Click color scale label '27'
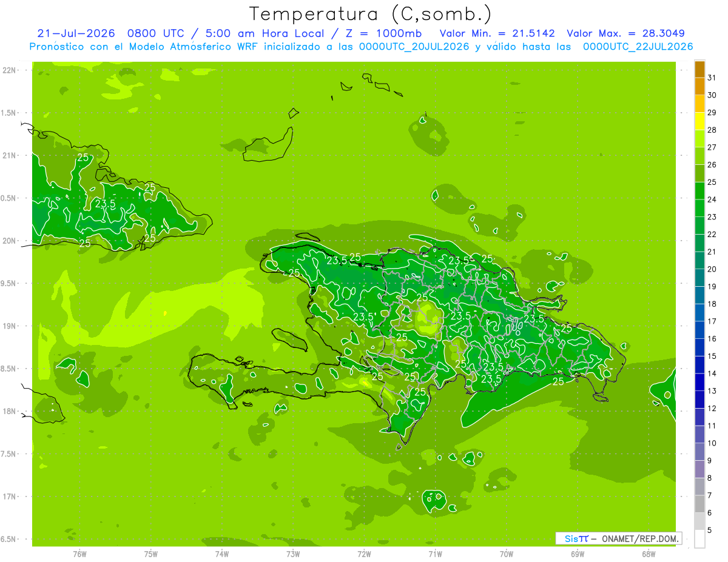Screen dimensions: 728x562 712,147
